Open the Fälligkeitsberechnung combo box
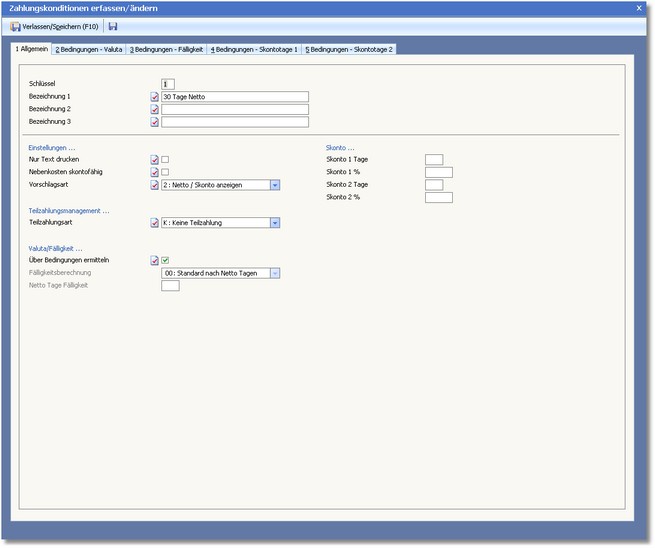 coord(275,273)
